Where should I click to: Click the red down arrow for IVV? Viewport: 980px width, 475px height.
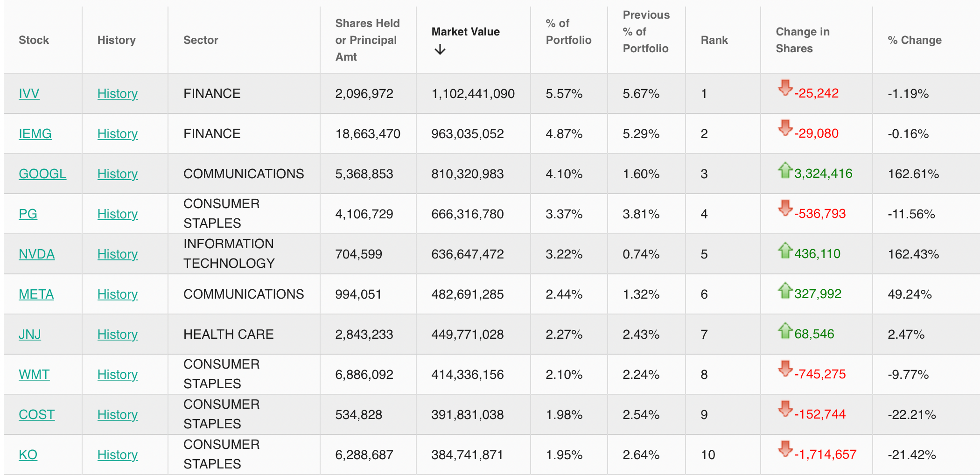[x=785, y=87]
